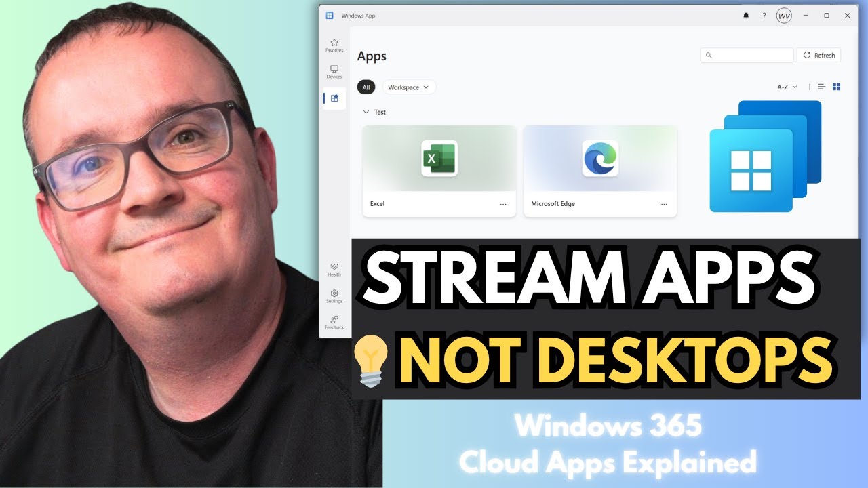Click the Windows App logo in title bar
868x488 pixels.
tap(330, 16)
